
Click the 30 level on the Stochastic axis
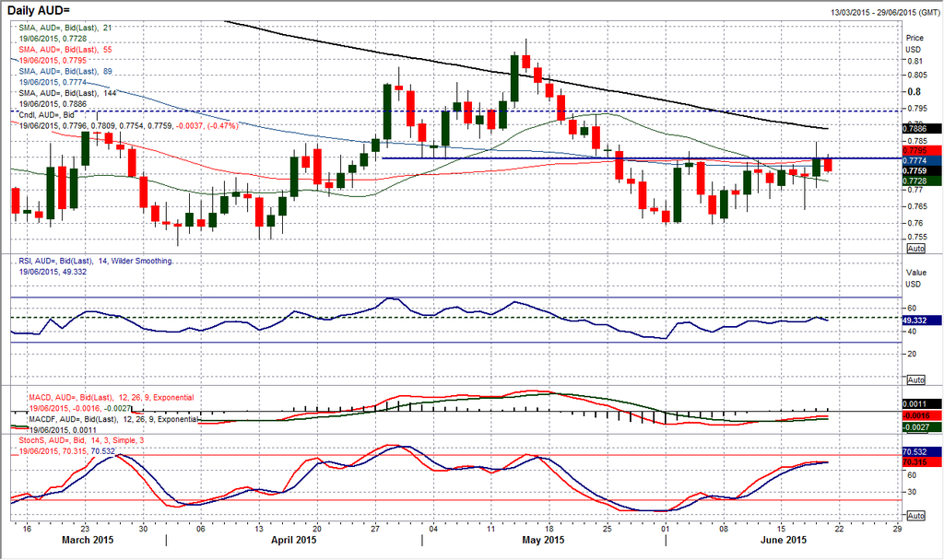[x=912, y=492]
